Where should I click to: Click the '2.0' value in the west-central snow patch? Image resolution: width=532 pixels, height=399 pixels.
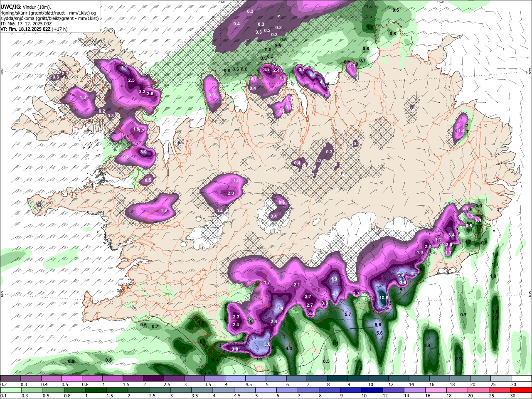(231, 194)
